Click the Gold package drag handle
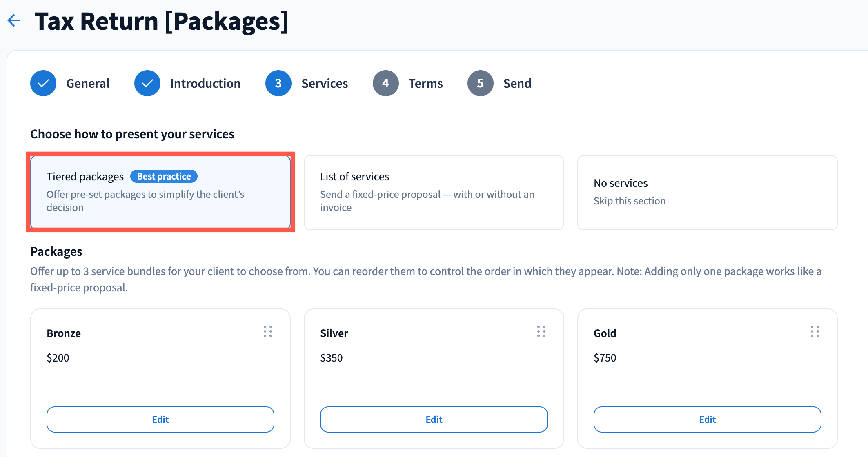 pyautogui.click(x=815, y=331)
